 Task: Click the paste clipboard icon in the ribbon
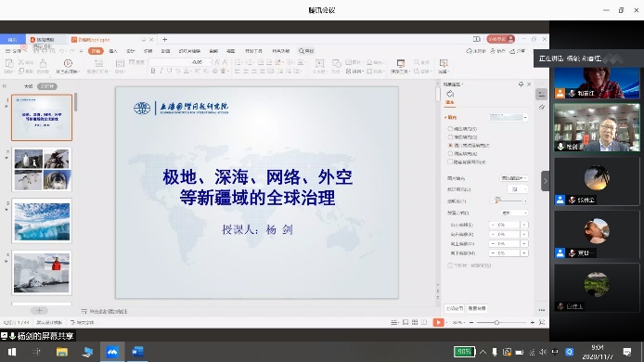click(x=8, y=65)
